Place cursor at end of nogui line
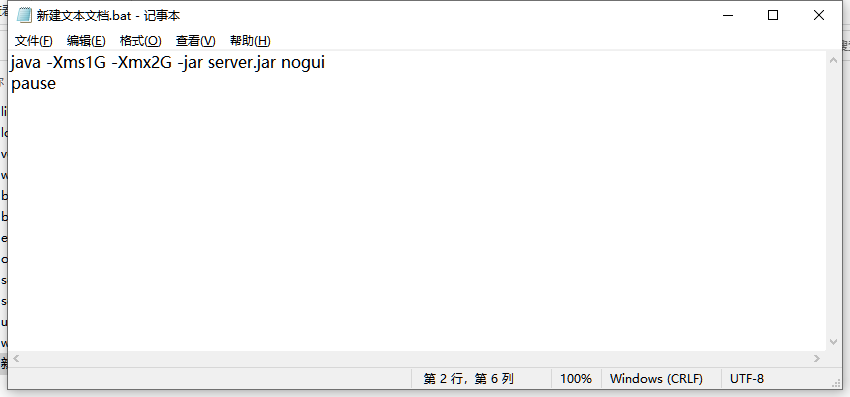The height and width of the screenshot is (397, 850). 325,63
